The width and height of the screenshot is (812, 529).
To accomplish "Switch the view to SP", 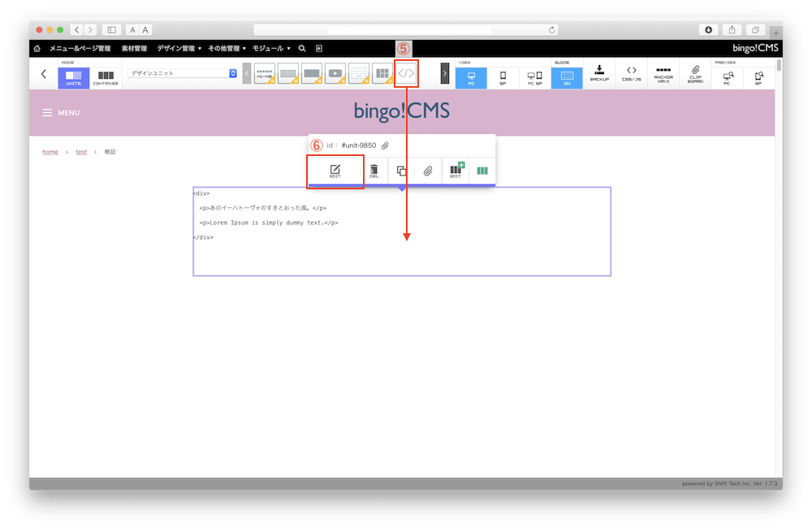I will coord(503,78).
